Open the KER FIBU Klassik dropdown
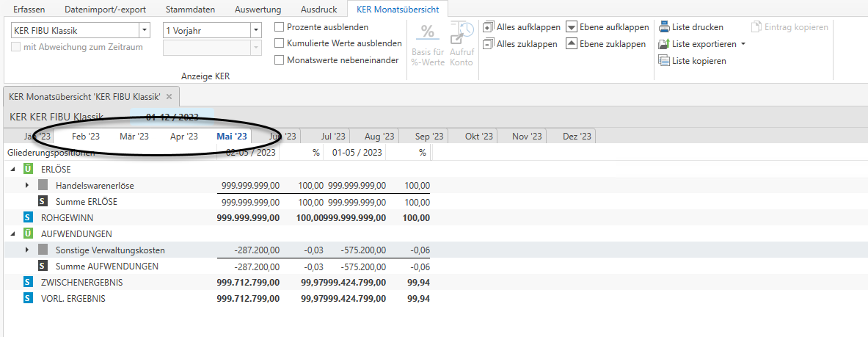This screenshot has width=868, height=337. 145,31
